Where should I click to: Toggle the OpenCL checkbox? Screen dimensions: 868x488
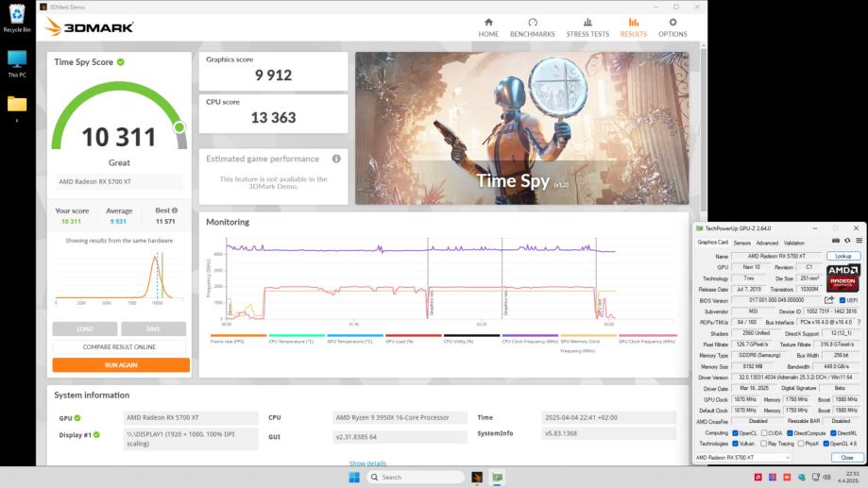coord(735,433)
